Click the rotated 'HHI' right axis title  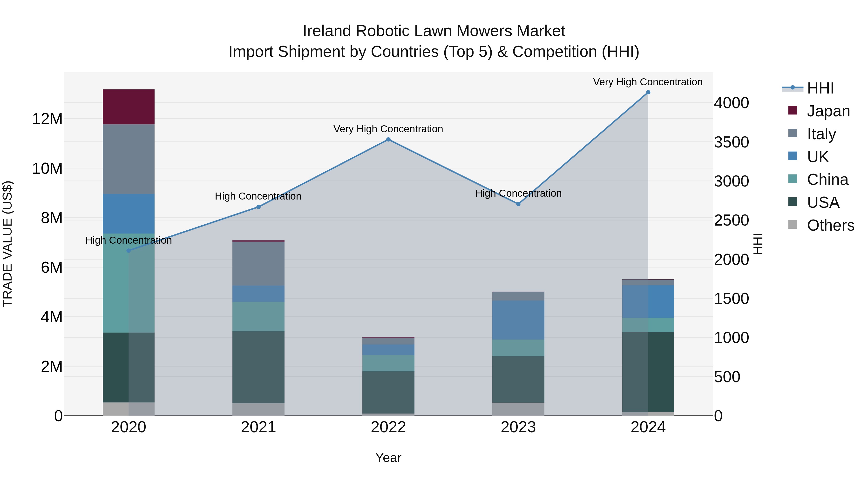(758, 244)
